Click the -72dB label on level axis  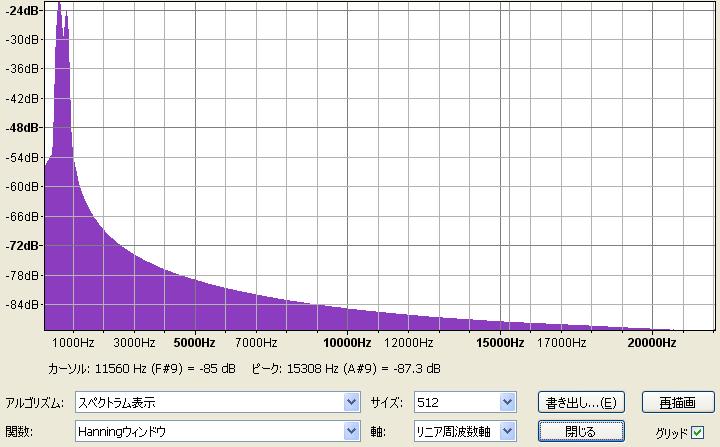(x=20, y=245)
